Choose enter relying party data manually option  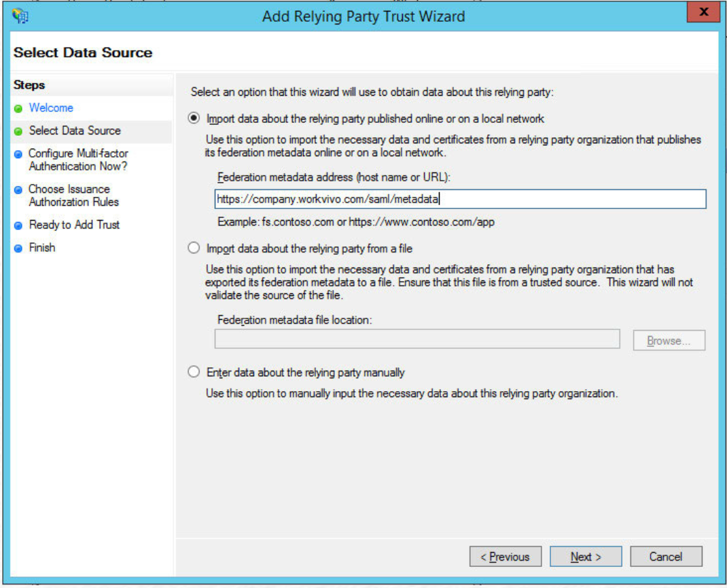(x=194, y=371)
